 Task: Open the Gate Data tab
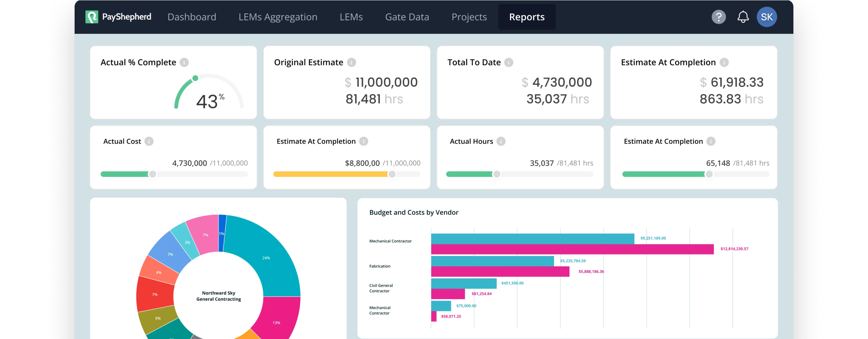point(407,17)
